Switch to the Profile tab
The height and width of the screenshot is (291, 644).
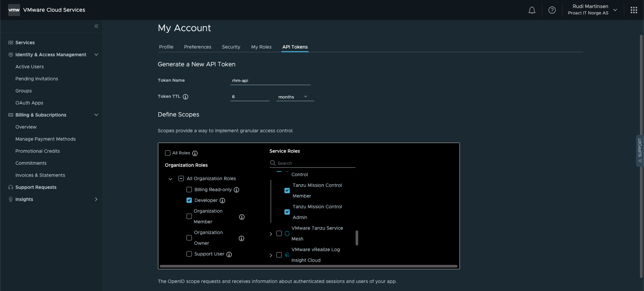point(166,47)
